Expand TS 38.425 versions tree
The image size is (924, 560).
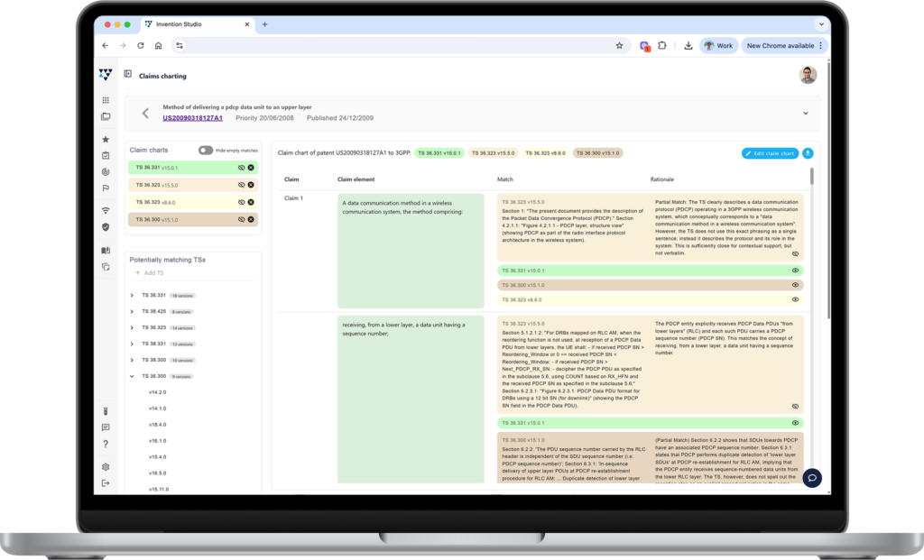point(132,311)
